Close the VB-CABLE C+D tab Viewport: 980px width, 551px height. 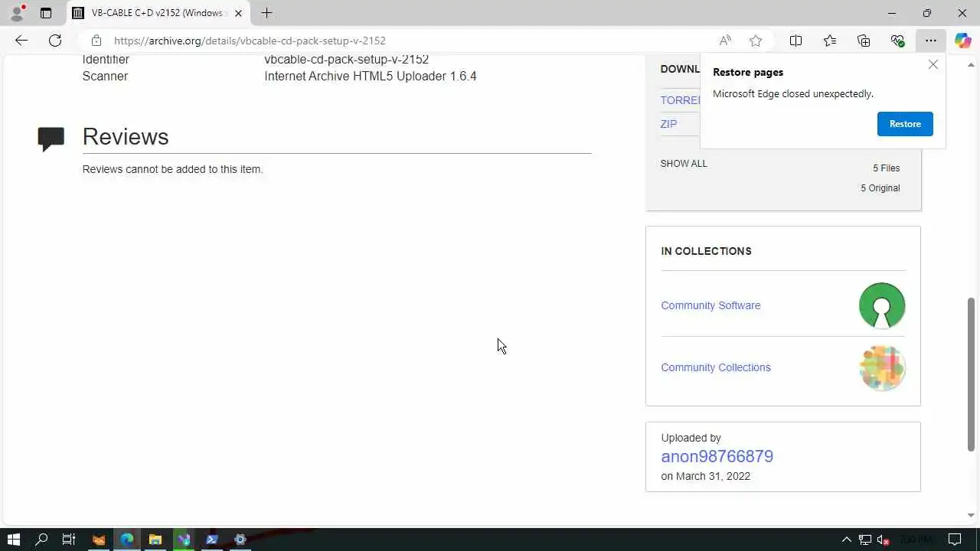coord(238,13)
